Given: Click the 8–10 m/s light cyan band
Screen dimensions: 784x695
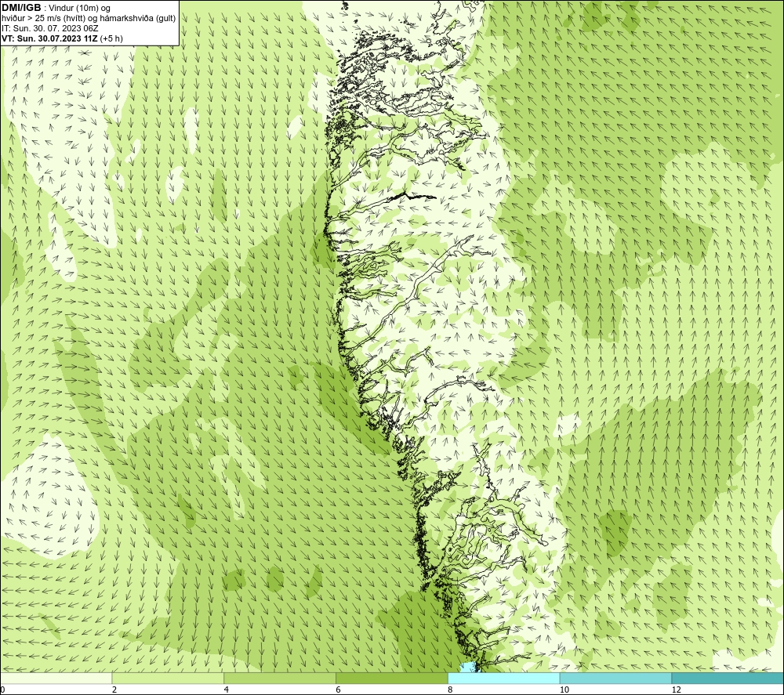Looking at the screenshot, I should coord(504,678).
